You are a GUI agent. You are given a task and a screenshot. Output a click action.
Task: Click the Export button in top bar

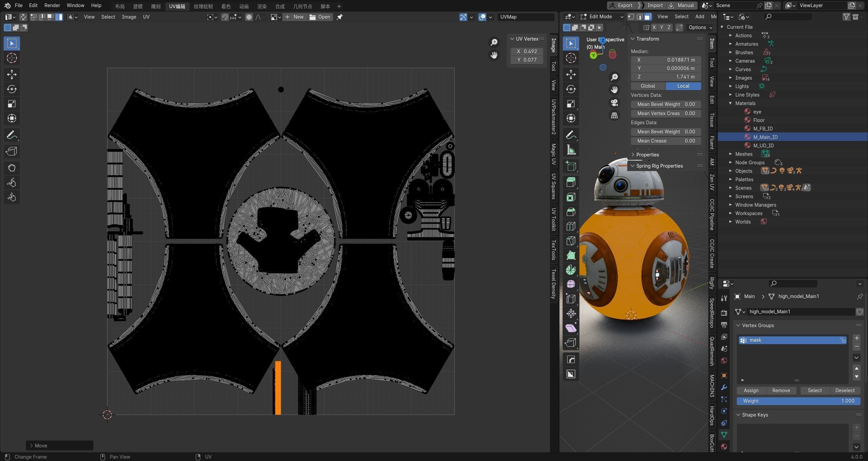pos(621,5)
